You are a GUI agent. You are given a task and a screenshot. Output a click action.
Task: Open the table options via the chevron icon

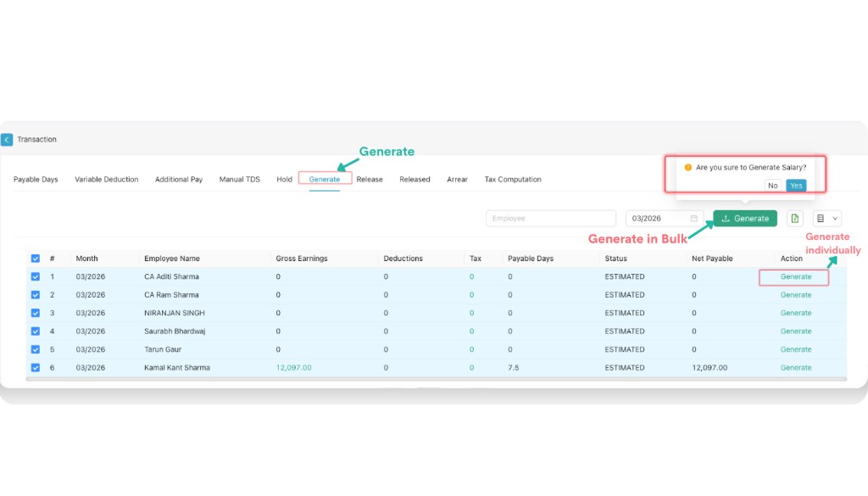point(833,218)
